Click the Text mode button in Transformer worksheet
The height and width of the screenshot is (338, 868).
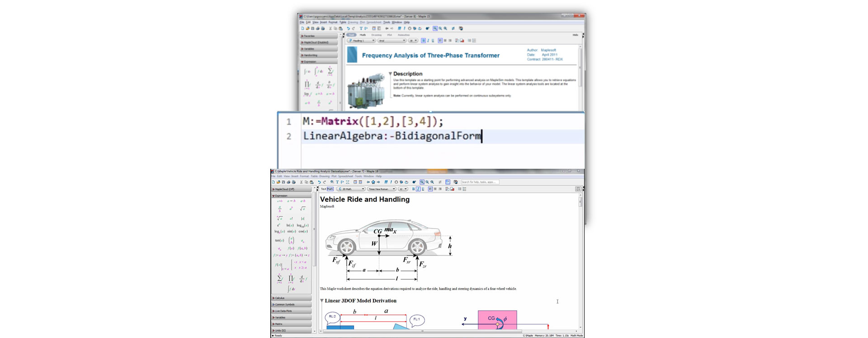[x=351, y=35]
